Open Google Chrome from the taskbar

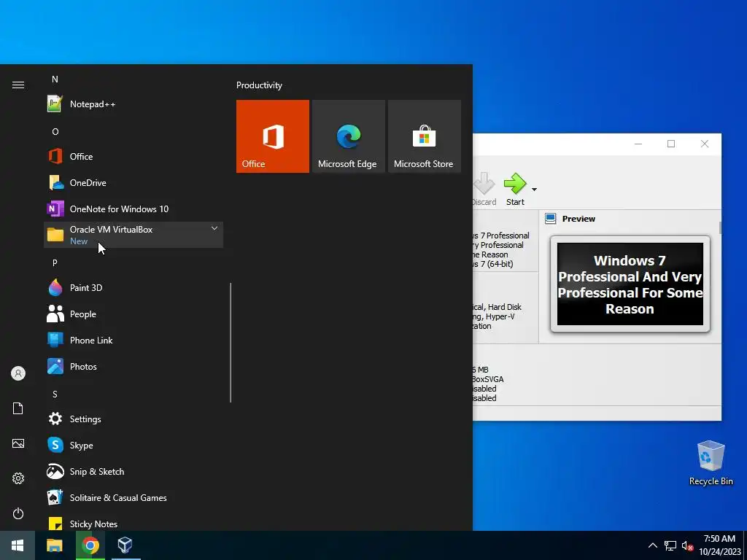[x=90, y=545]
